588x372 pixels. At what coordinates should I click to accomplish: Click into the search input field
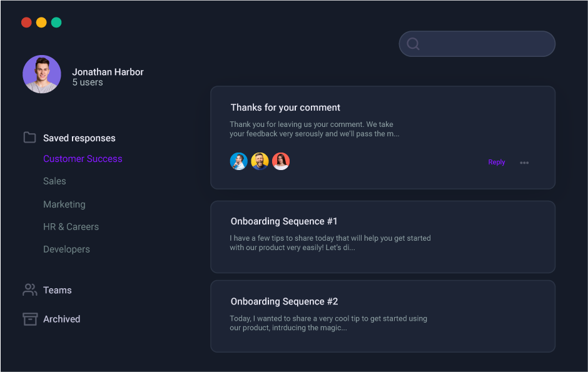point(485,44)
